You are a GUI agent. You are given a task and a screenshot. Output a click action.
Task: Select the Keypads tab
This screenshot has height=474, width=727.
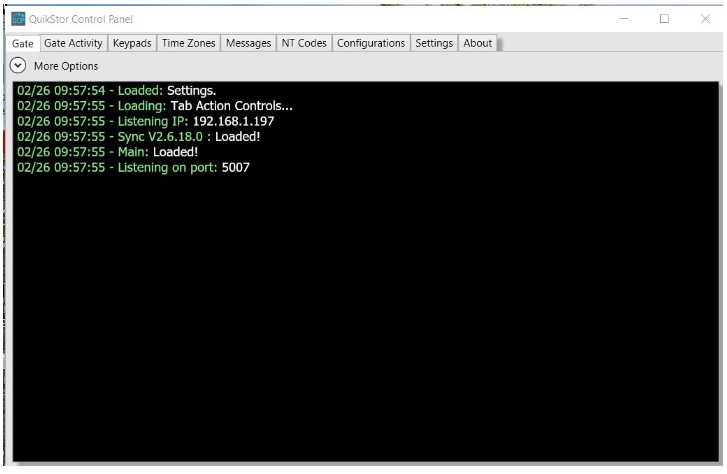pos(132,43)
